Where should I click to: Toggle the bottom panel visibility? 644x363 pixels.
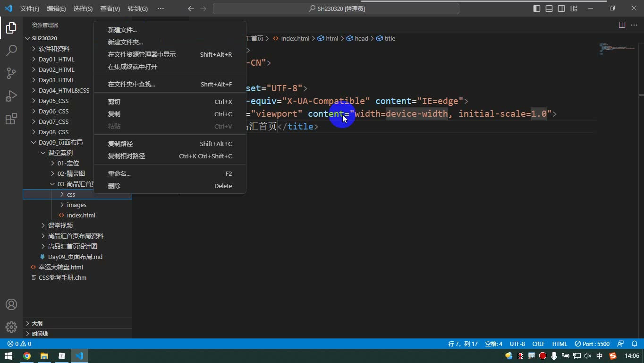pos(549,9)
